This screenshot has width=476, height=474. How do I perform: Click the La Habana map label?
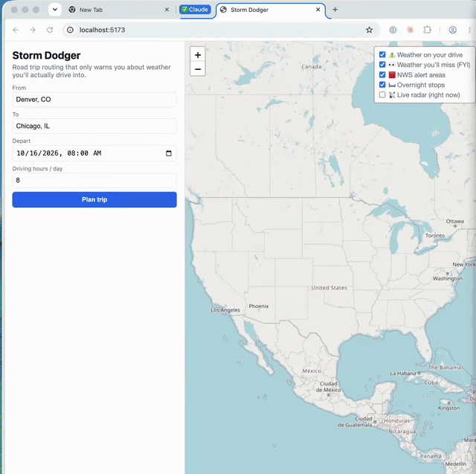coord(403,374)
